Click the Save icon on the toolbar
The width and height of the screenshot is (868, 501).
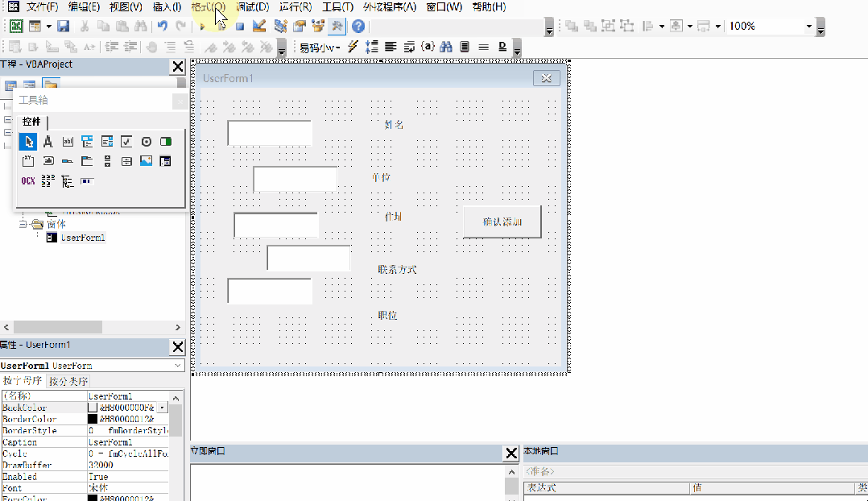click(x=64, y=26)
